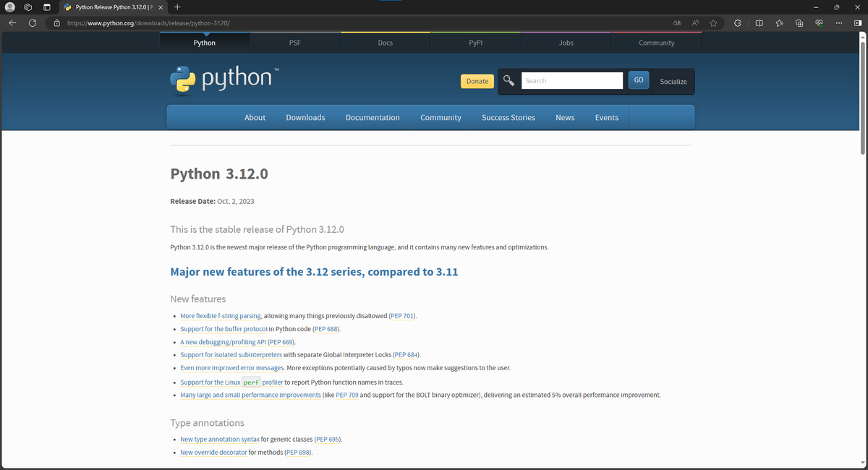Activate the Read aloud icon
The width and height of the screenshot is (868, 470).
695,23
